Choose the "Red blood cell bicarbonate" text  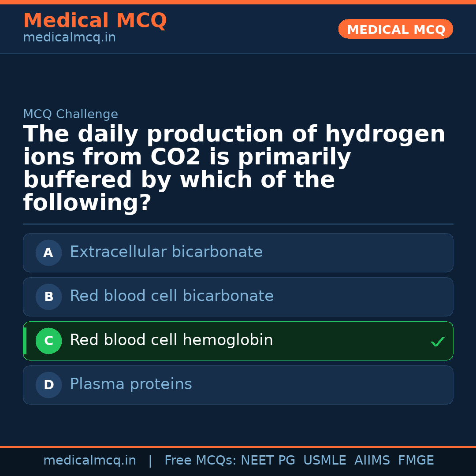(x=171, y=296)
